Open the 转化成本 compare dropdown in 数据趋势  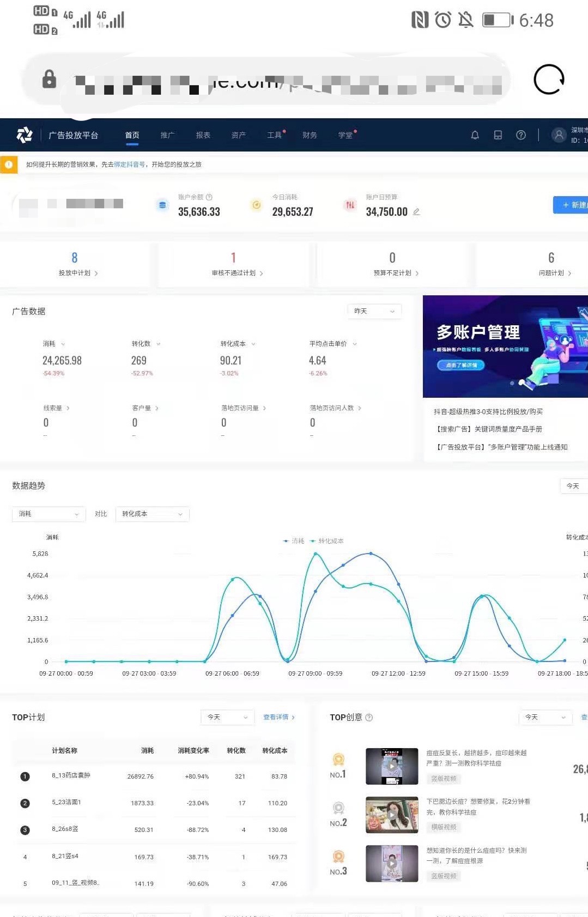coord(153,514)
